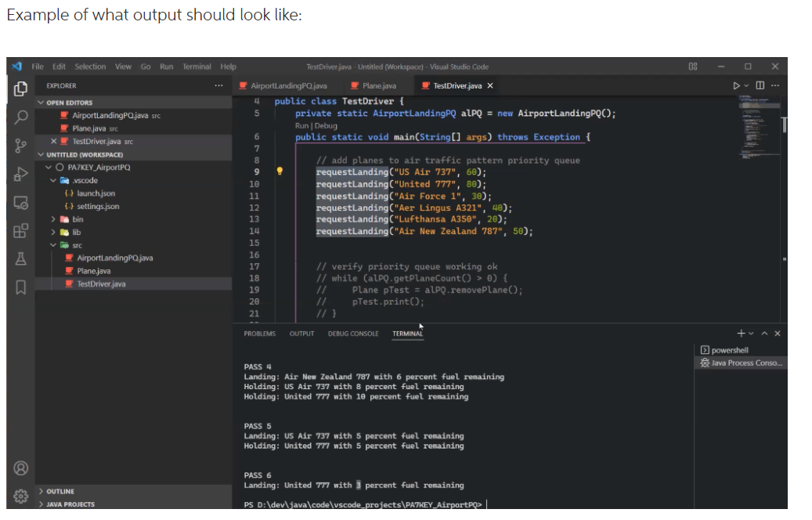
Task: Open the Extensions view icon
Action: 20,230
